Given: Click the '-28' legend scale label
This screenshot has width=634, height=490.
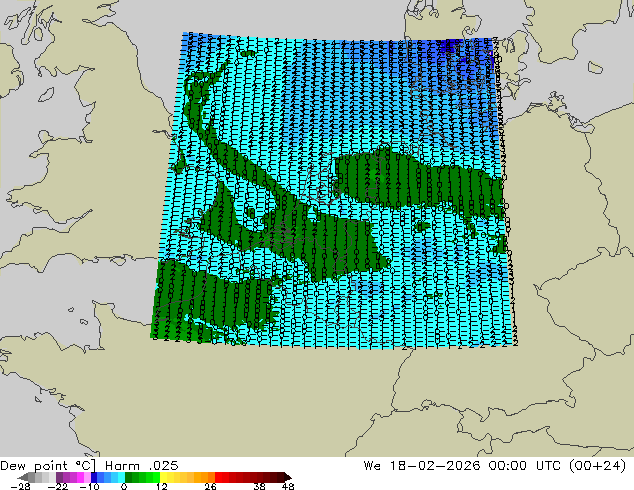Looking at the screenshot, I should tap(20, 486).
